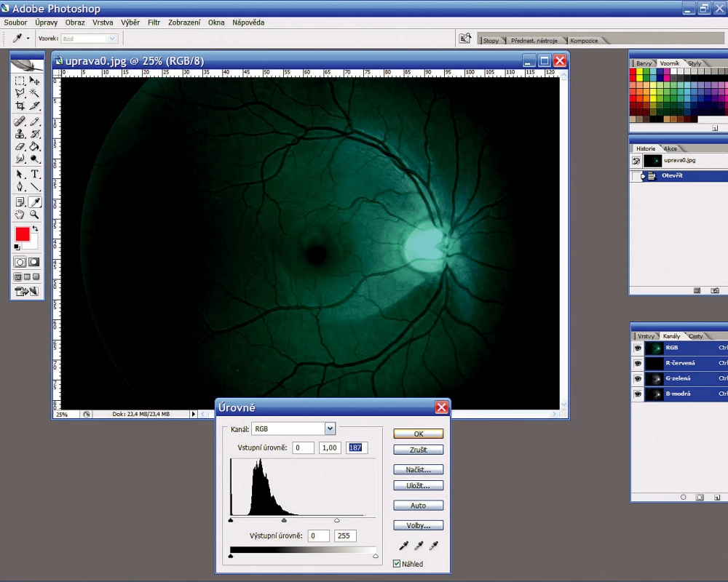
Task: Select the Rectangular Marquee tool
Action: [x=20, y=81]
